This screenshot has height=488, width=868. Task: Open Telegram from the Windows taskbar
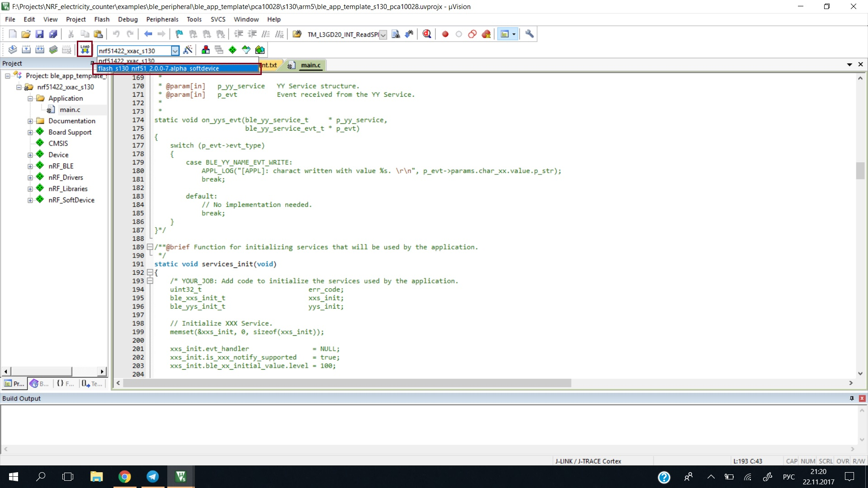point(153,477)
